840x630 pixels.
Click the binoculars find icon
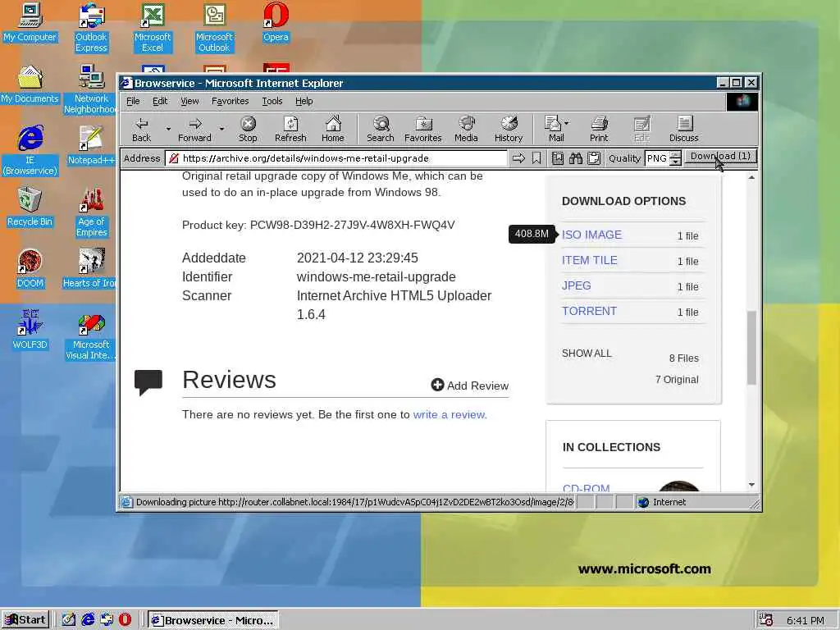point(576,158)
